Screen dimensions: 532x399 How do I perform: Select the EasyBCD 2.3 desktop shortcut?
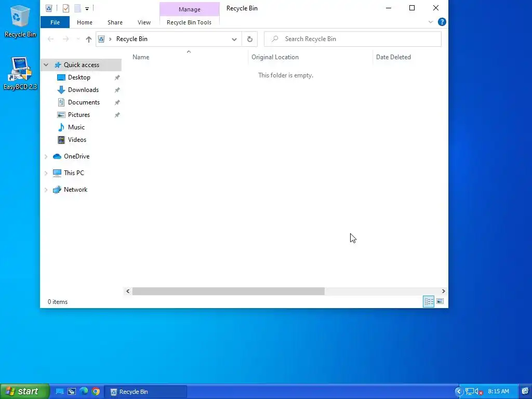(x=20, y=73)
